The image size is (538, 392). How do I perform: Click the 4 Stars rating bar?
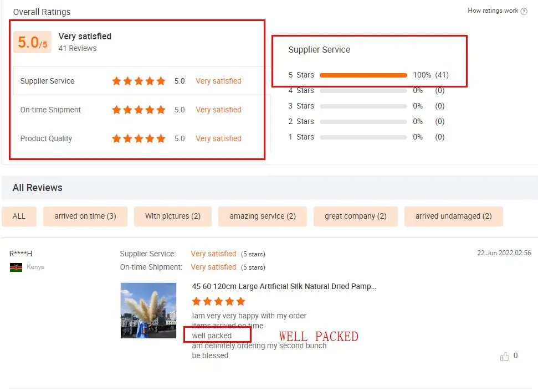coord(363,91)
